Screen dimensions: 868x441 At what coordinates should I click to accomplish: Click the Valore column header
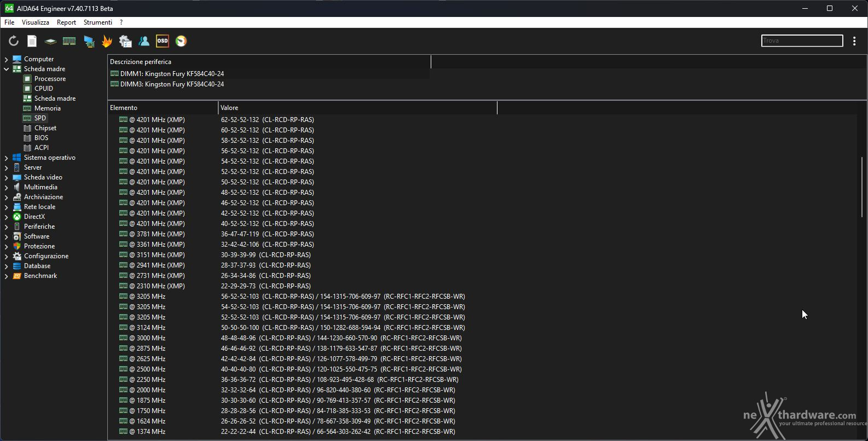coord(357,108)
